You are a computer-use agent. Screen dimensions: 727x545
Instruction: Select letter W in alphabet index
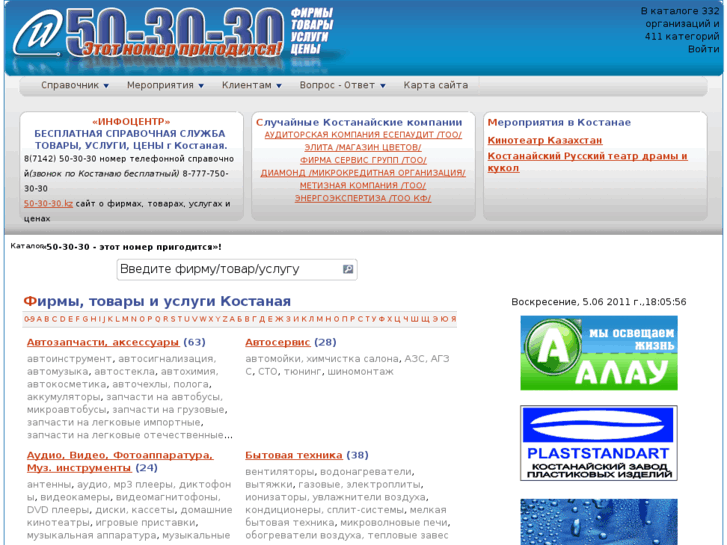203,319
